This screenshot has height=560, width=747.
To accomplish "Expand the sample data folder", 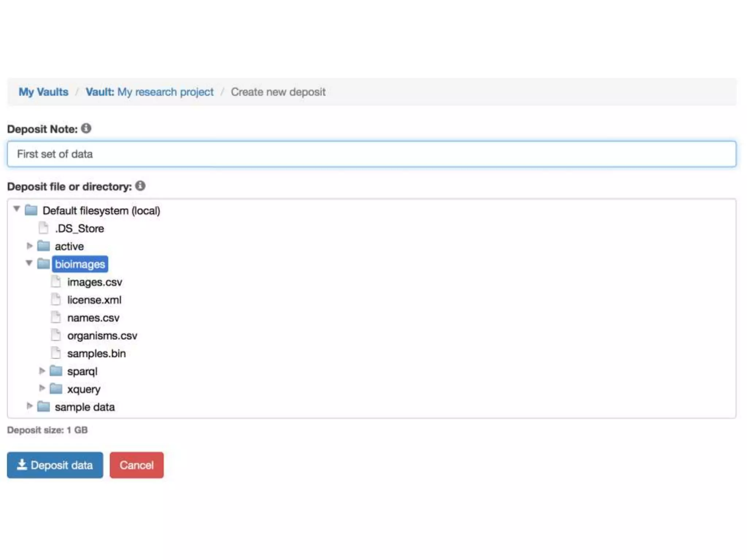I will point(30,406).
